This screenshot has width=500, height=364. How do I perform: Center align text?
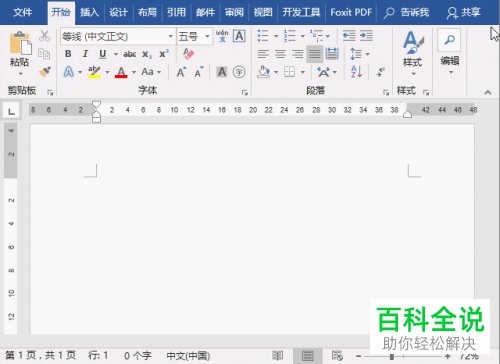tap(280, 54)
